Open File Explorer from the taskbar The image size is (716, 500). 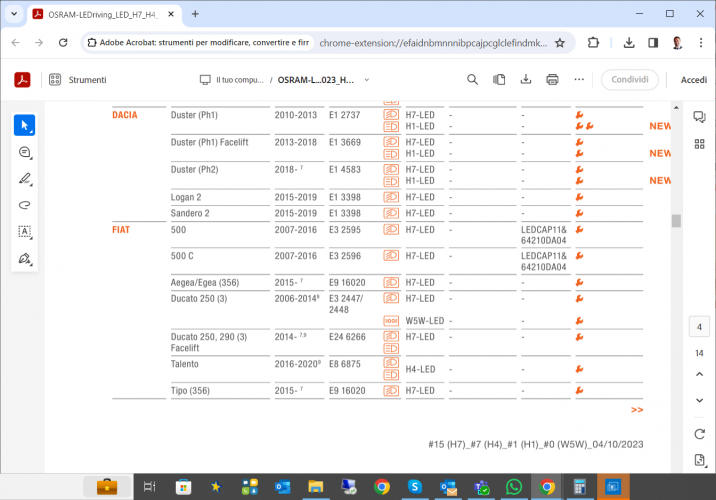(316, 487)
